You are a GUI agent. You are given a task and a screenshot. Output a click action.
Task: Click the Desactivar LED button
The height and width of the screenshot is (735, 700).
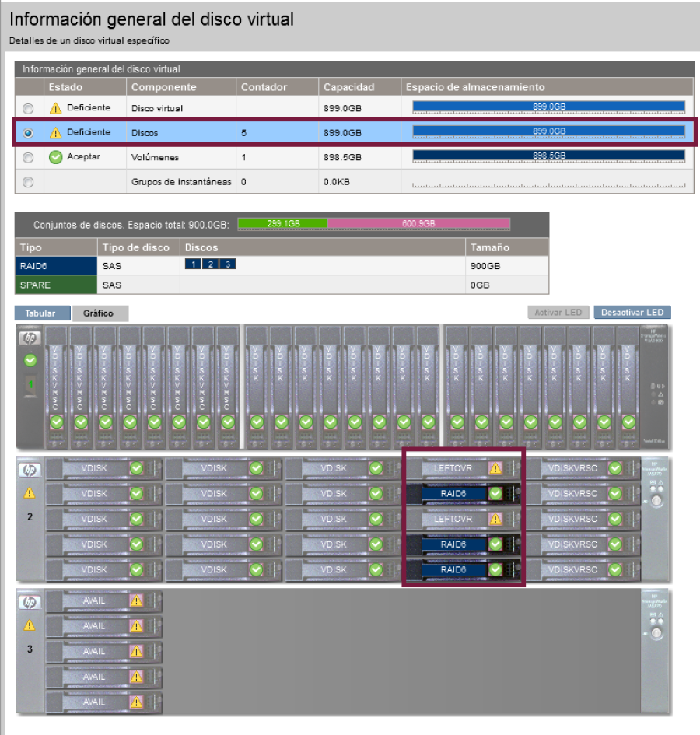(632, 313)
